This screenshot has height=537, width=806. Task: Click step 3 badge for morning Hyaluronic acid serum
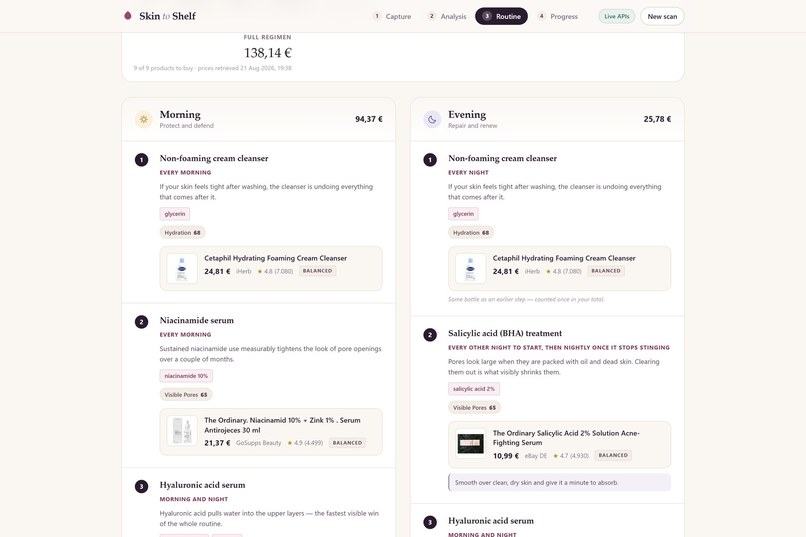point(141,487)
